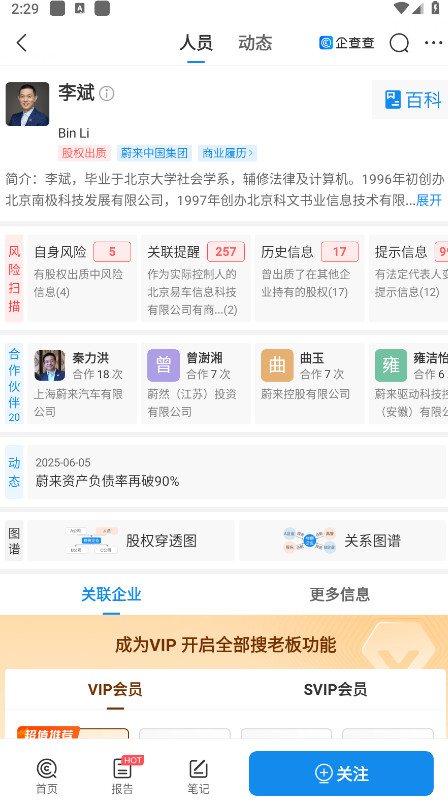Tap the 蔚来中国集团 tag
Viewport: 448px width, 804px height.
coord(154,153)
